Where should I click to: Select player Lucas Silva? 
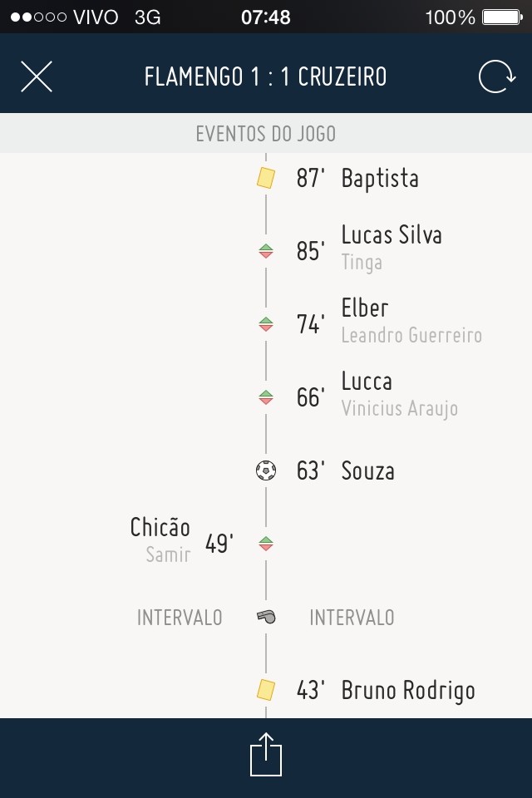(x=392, y=235)
